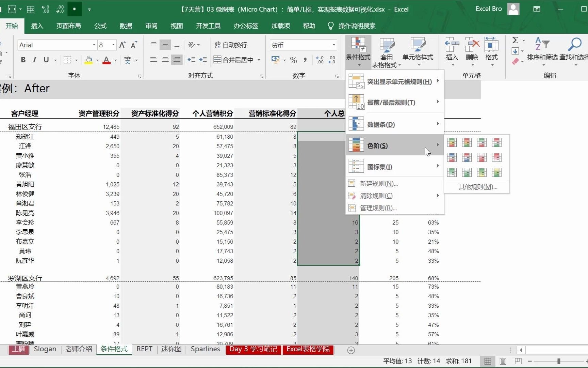Click 操作说明搜索 tell-me search box
Screen dimensions: 588x368
[352, 26]
